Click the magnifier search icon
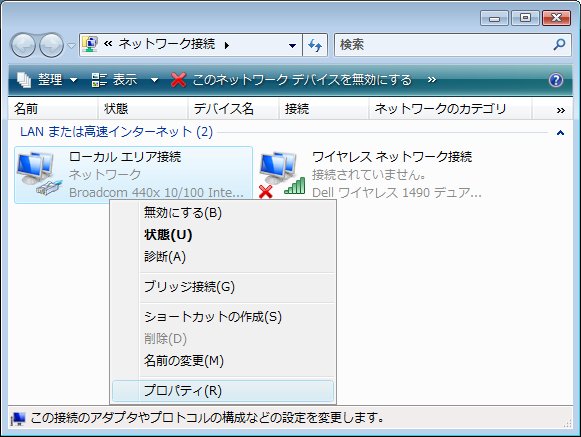The width and height of the screenshot is (581, 437). click(559, 45)
